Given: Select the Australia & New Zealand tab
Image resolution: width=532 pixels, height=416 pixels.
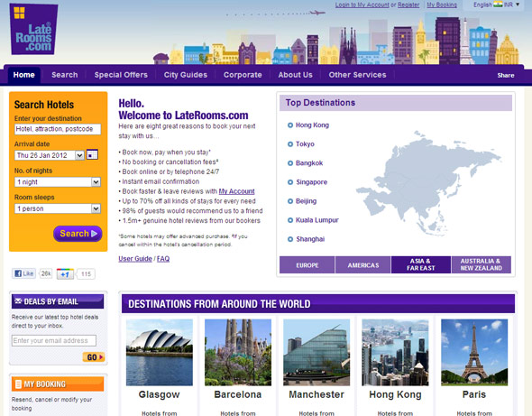Looking at the screenshot, I should tap(482, 265).
